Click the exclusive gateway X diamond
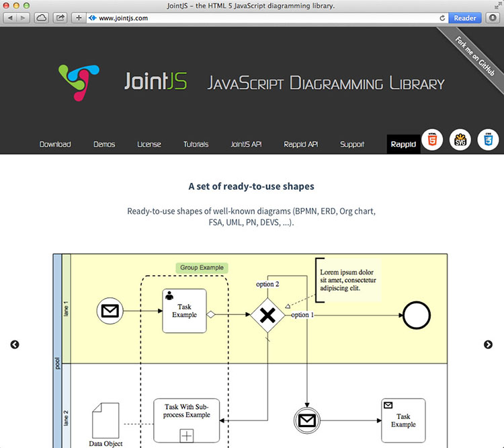 click(267, 315)
